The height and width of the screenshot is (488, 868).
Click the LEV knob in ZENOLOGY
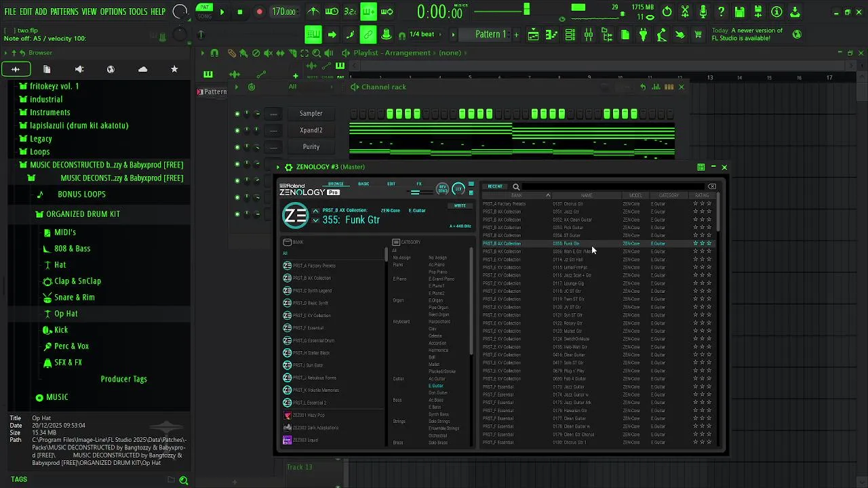click(458, 188)
